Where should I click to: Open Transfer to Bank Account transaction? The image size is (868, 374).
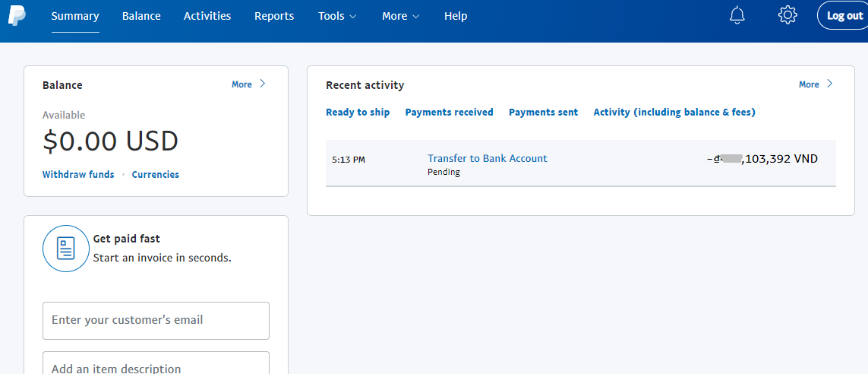pos(487,158)
